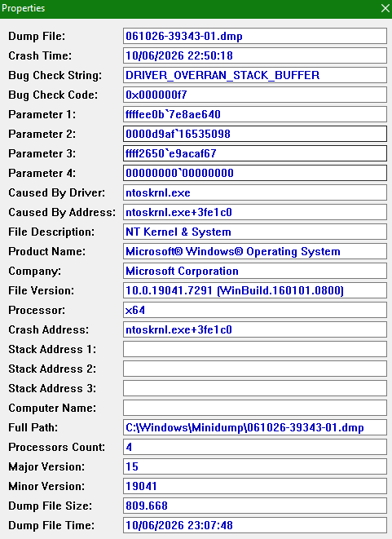Click the Parameter 3 value field

(255, 153)
